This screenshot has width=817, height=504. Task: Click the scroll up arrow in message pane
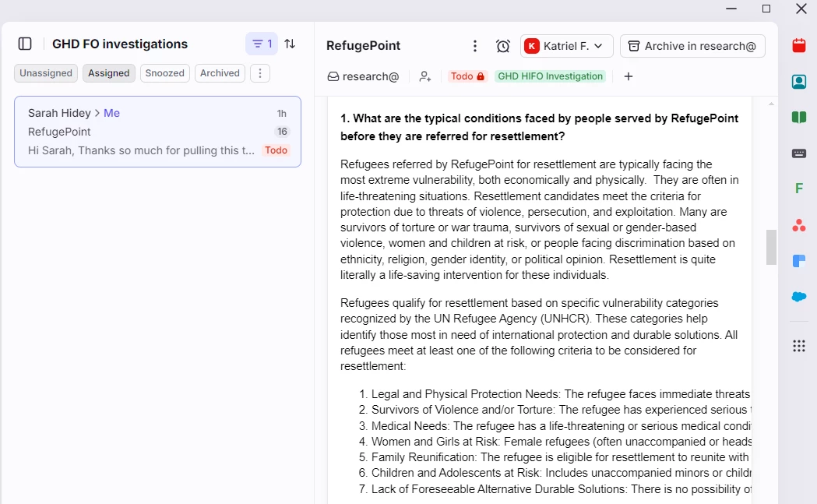coord(771,104)
